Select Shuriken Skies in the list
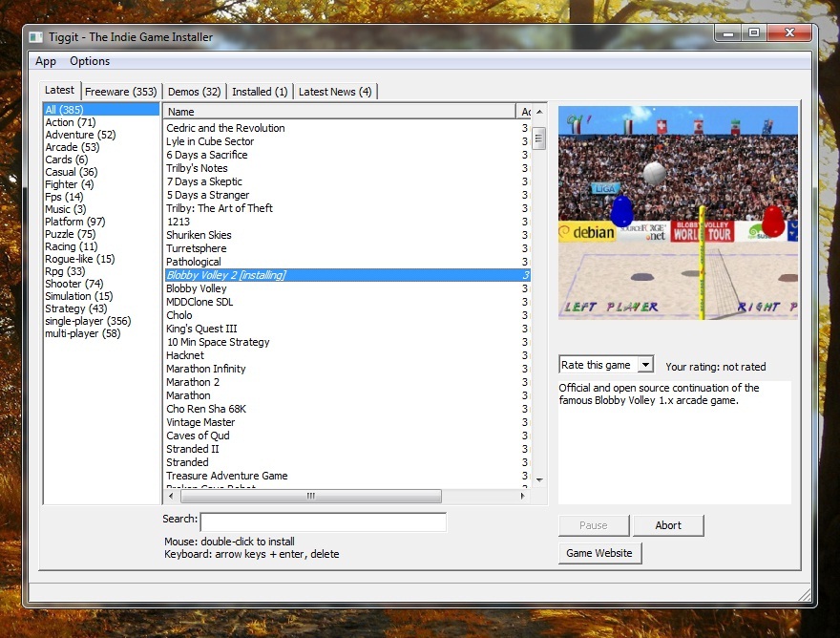The width and height of the screenshot is (840, 638). coord(347,235)
